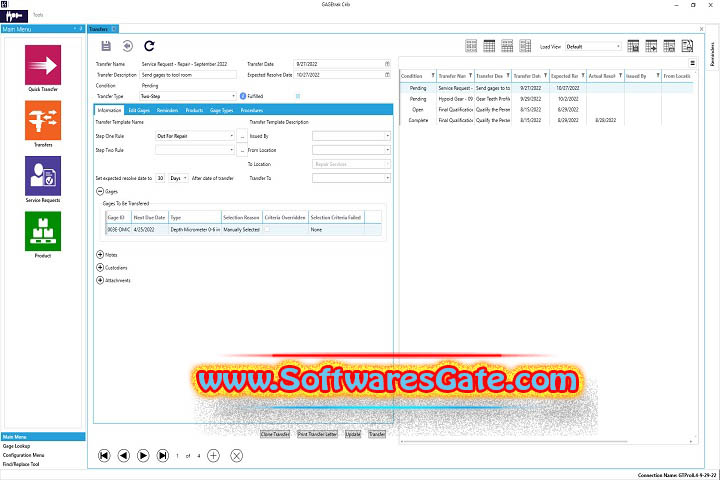Switch to the Products tab
The width and height of the screenshot is (720, 480).
(194, 110)
